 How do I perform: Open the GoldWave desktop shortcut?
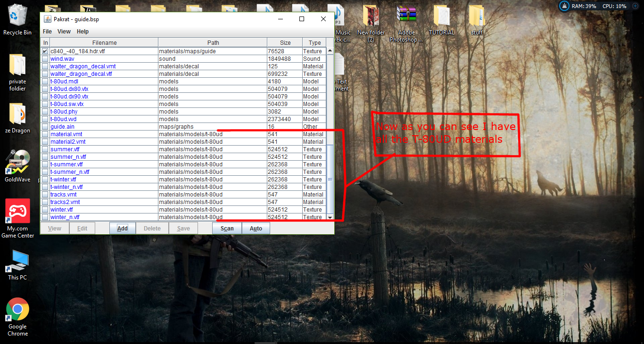(17, 166)
